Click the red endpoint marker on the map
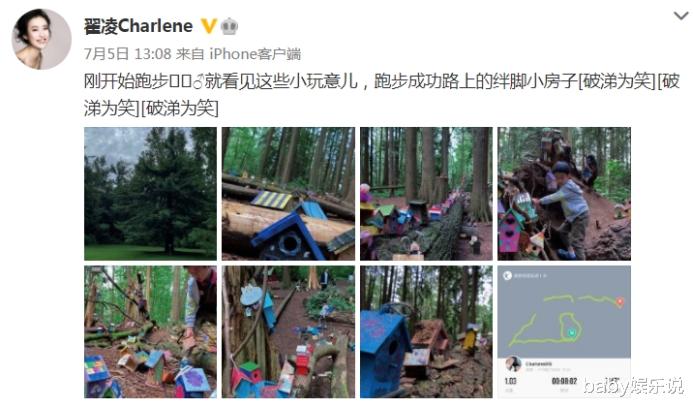The image size is (693, 407). click(620, 302)
